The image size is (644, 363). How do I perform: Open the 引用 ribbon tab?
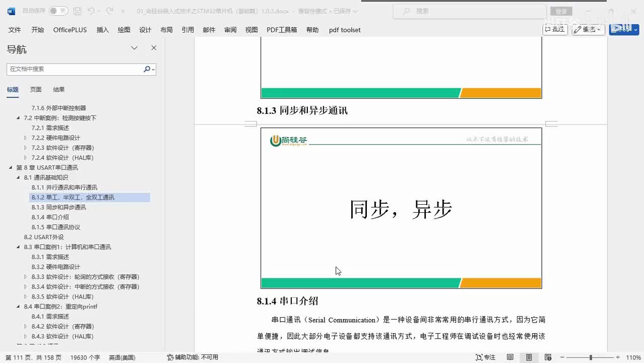[x=187, y=30]
